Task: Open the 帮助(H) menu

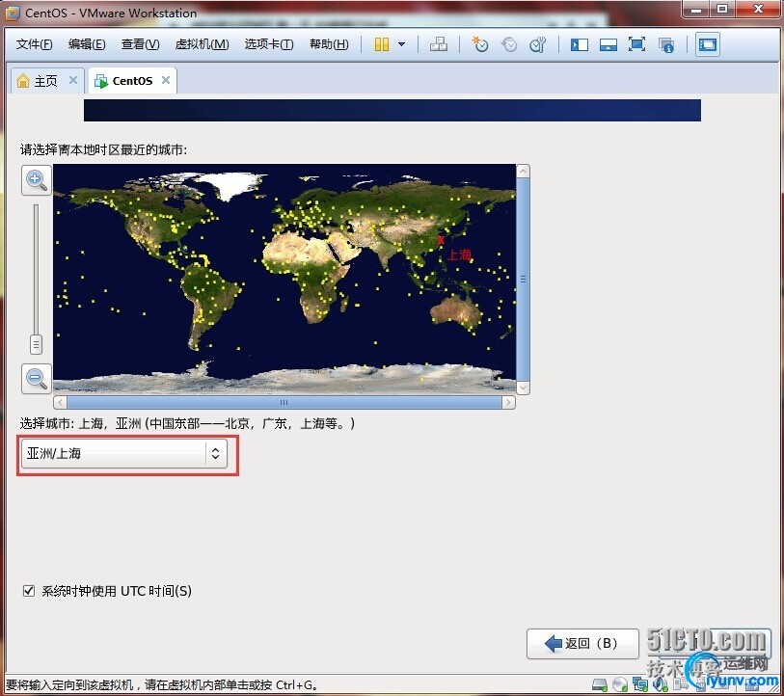Action: pos(329,44)
